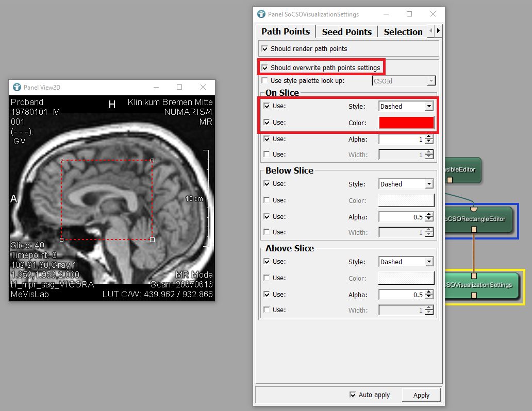532x411 pixels.
Task: Open the Below Slice Style dropdown
Action: coord(406,184)
